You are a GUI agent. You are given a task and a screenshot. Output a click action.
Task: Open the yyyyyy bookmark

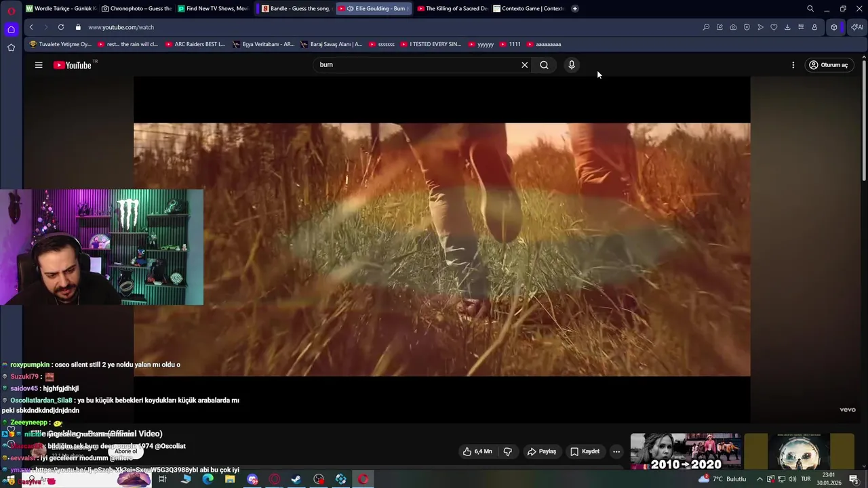[481, 44]
